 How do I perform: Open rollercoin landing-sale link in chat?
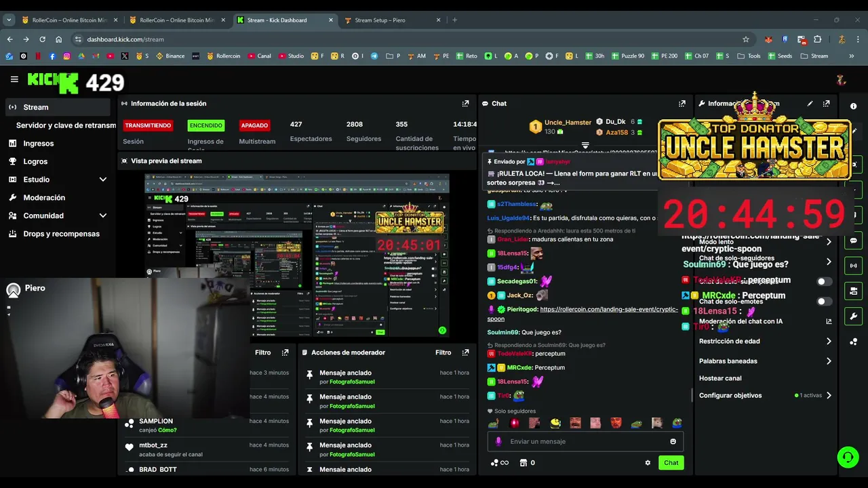pos(583,314)
